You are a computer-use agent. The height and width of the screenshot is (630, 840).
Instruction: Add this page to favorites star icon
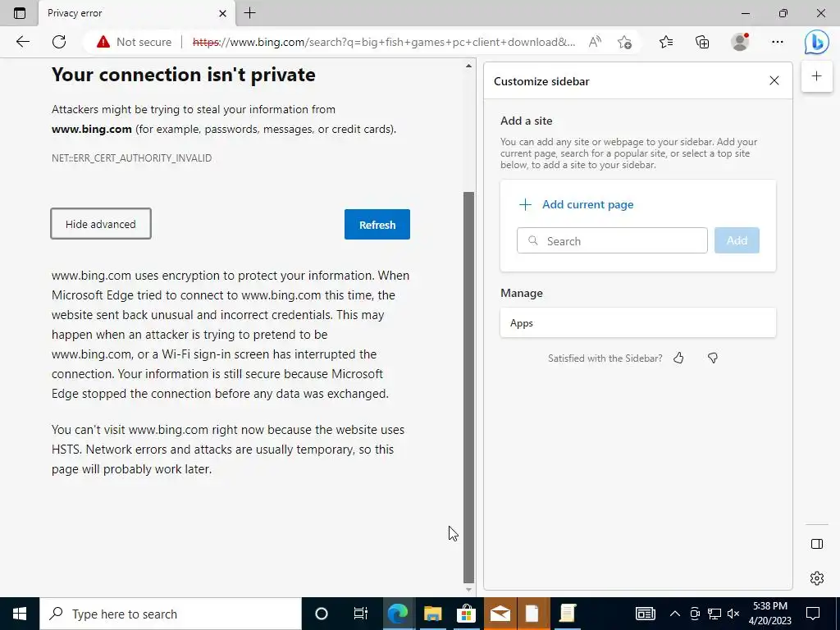[624, 42]
